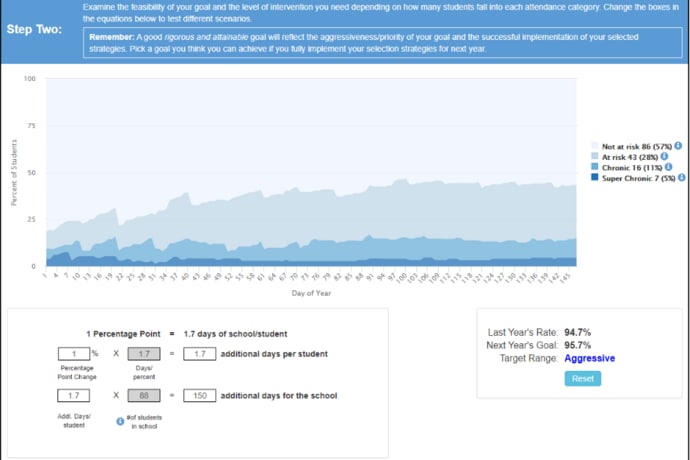The width and height of the screenshot is (690, 460).
Task: Click the Aggressive target range text
Action: pyautogui.click(x=589, y=358)
